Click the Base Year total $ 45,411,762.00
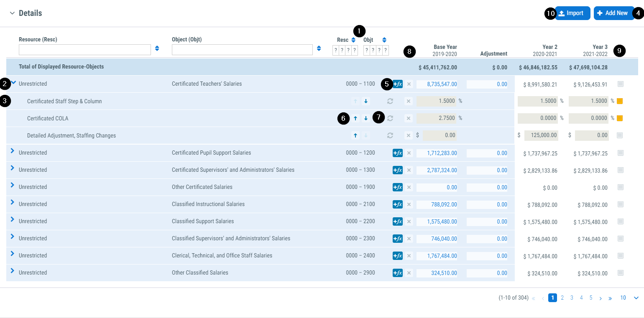The image size is (644, 318). pyautogui.click(x=438, y=67)
